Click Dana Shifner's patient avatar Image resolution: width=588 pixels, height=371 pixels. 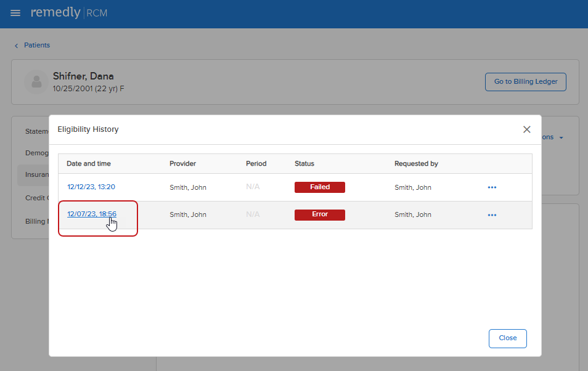36,82
